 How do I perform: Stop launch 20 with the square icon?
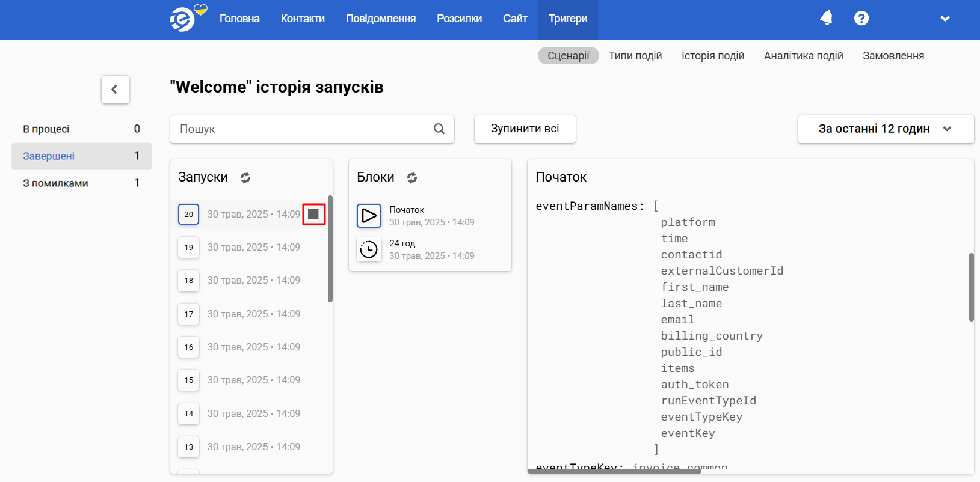(313, 214)
